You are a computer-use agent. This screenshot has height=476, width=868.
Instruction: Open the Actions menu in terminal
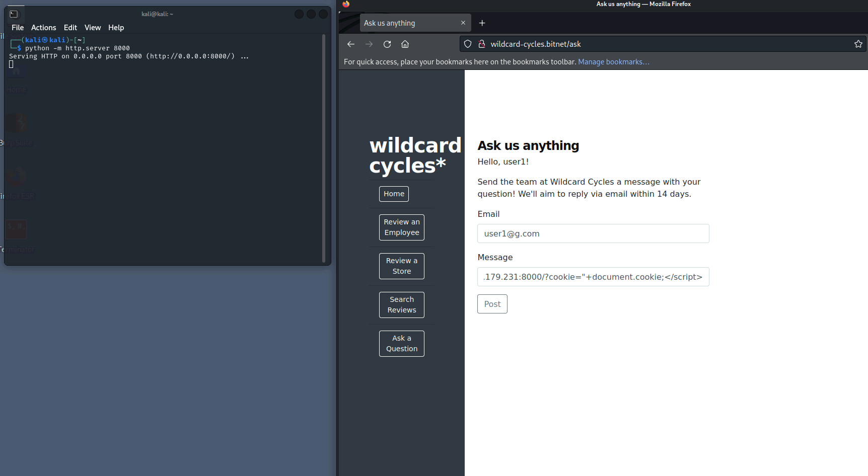coord(44,28)
